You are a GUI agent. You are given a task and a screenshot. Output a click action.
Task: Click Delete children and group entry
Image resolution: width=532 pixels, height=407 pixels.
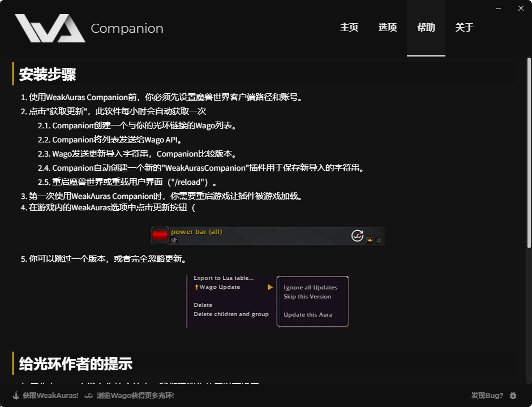(231, 314)
